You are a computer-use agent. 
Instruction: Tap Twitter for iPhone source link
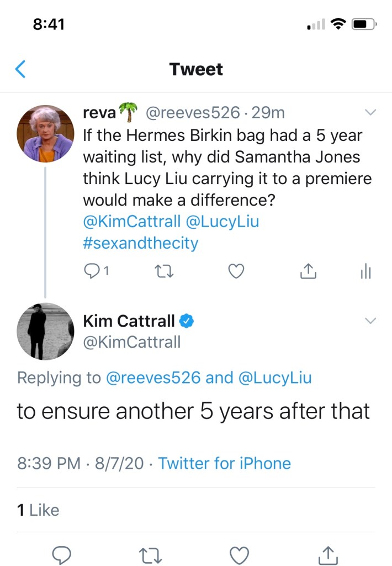tap(224, 463)
